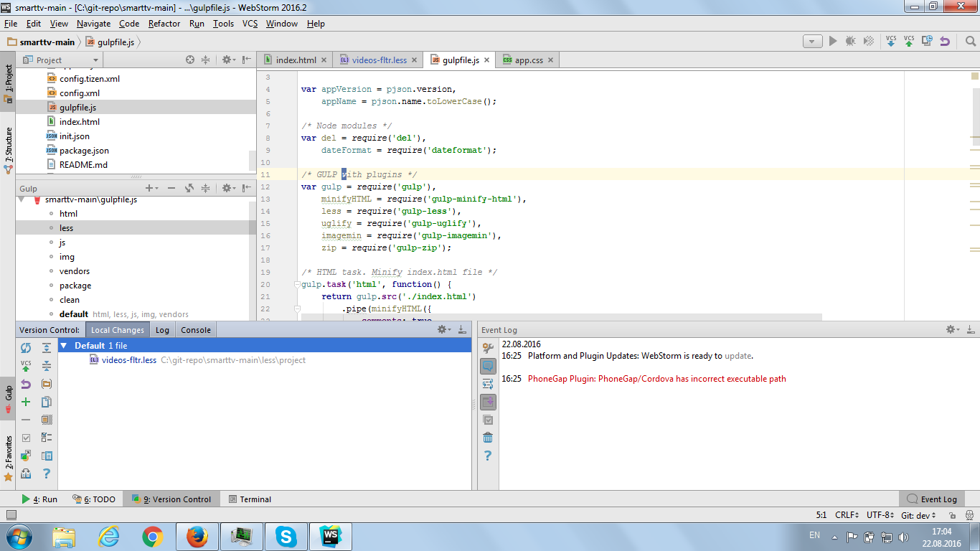Click Reload tasks icon in Gulp panel
Screen dimensions: 980x551
[189, 188]
